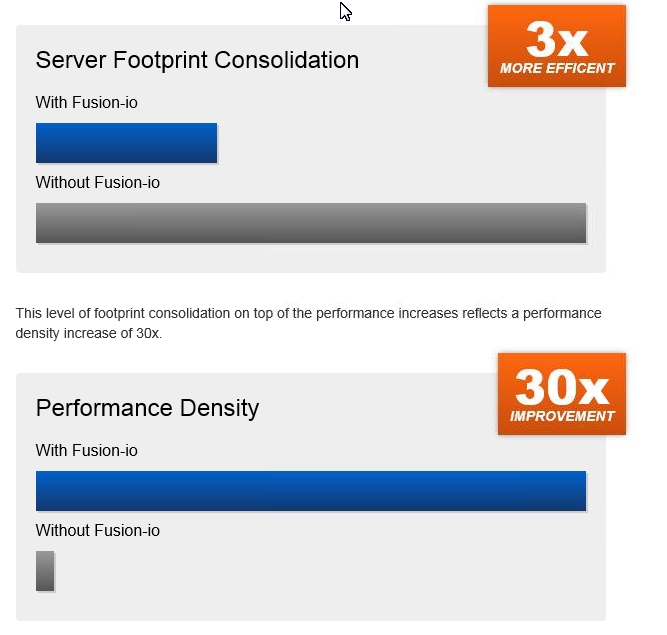Select the blue footprint With Fusion-io bar
667x635 pixels.
coord(126,143)
